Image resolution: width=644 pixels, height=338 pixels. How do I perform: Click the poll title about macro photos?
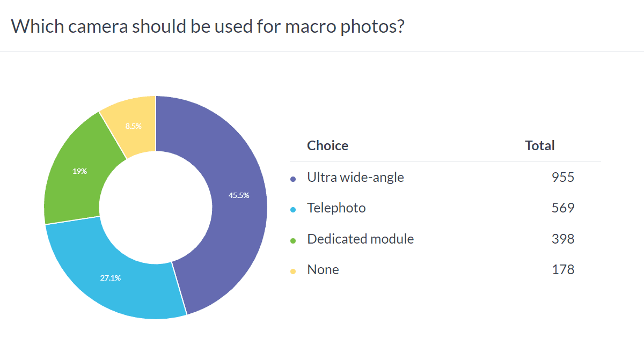pos(207,26)
